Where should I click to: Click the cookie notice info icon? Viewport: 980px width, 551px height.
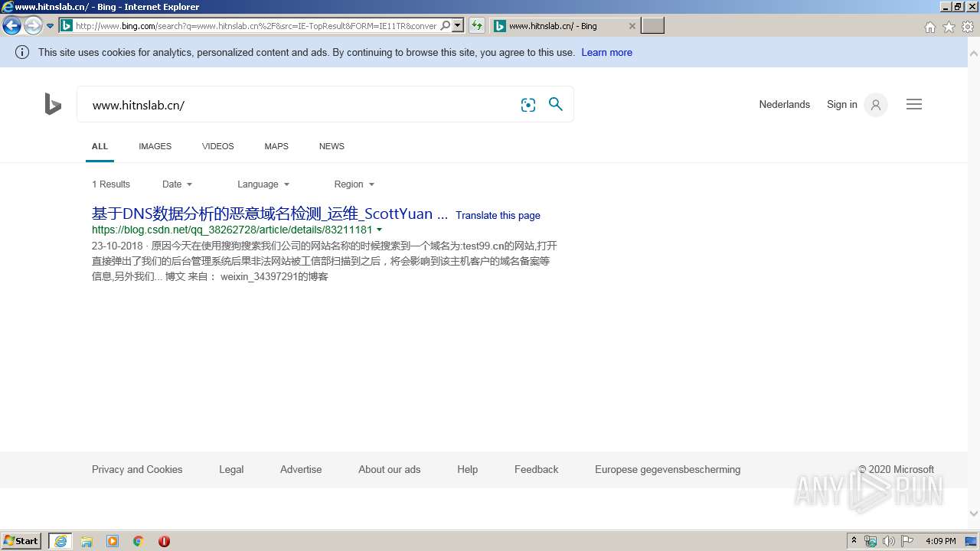tap(22, 52)
